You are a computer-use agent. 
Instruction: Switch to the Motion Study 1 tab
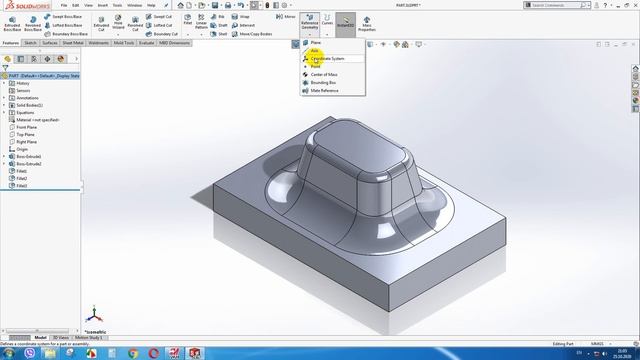pyautogui.click(x=89, y=338)
